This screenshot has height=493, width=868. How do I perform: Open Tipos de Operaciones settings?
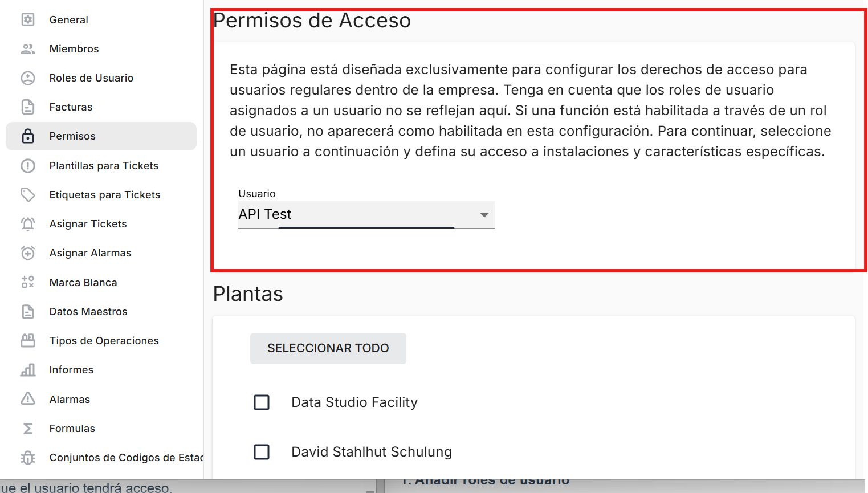104,341
